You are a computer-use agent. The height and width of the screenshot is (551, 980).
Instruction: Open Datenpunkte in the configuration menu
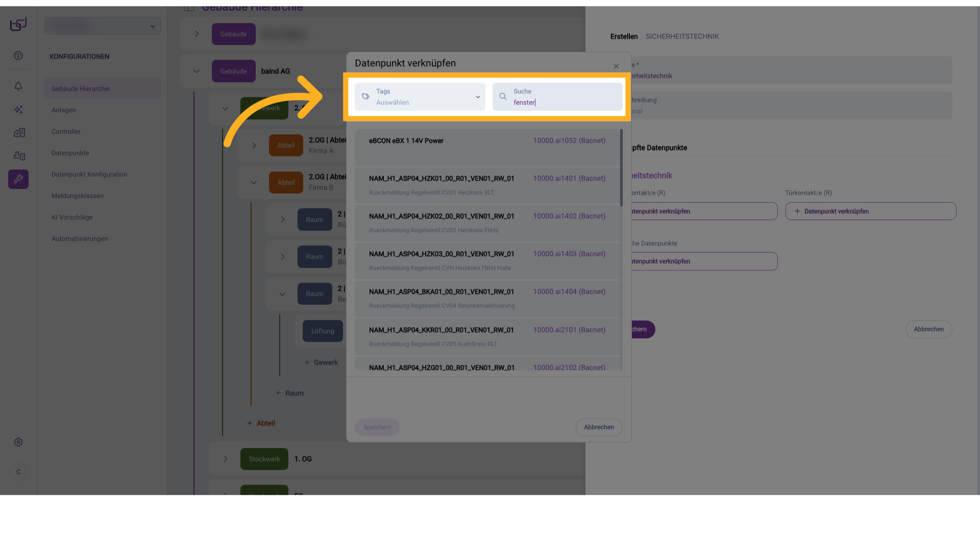(70, 153)
